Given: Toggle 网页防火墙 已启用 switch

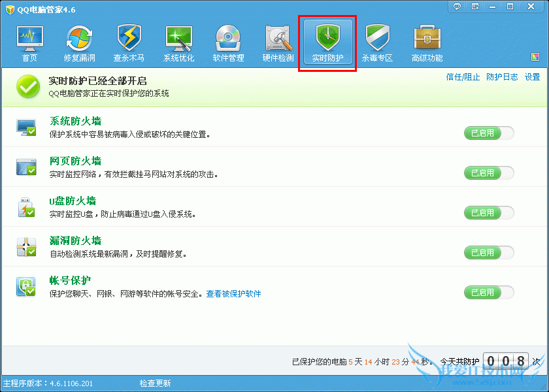Looking at the screenshot, I should (x=489, y=173).
